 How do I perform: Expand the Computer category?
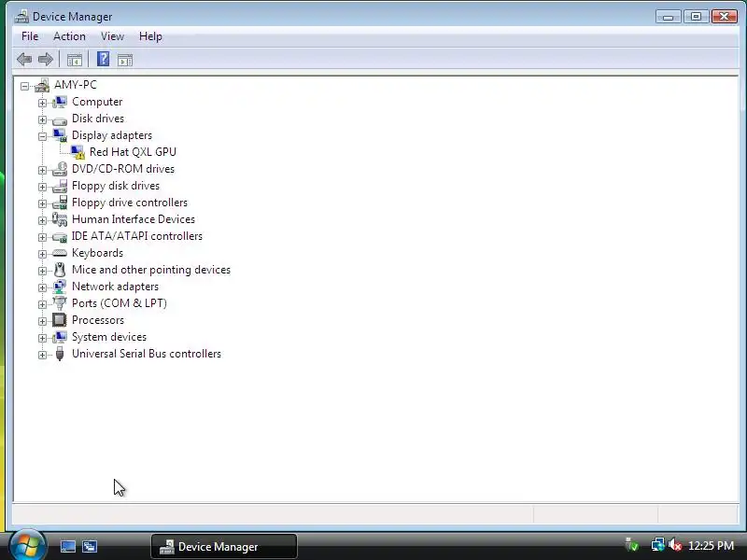coord(42,103)
